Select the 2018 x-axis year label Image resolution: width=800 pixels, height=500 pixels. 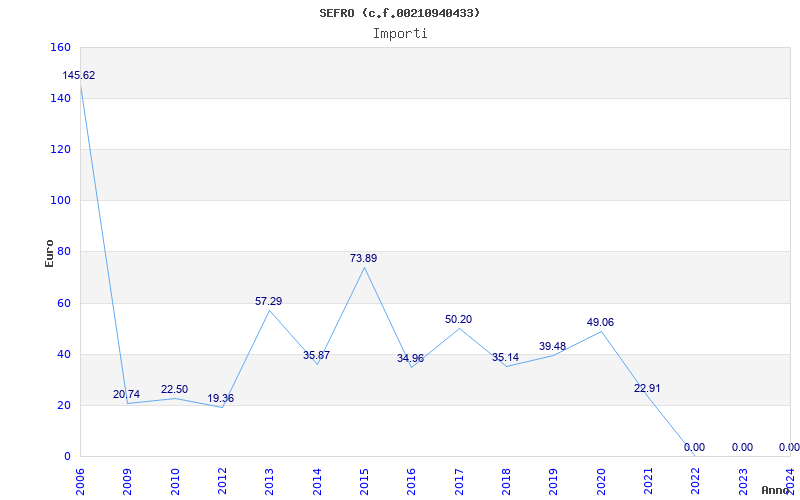click(x=506, y=481)
